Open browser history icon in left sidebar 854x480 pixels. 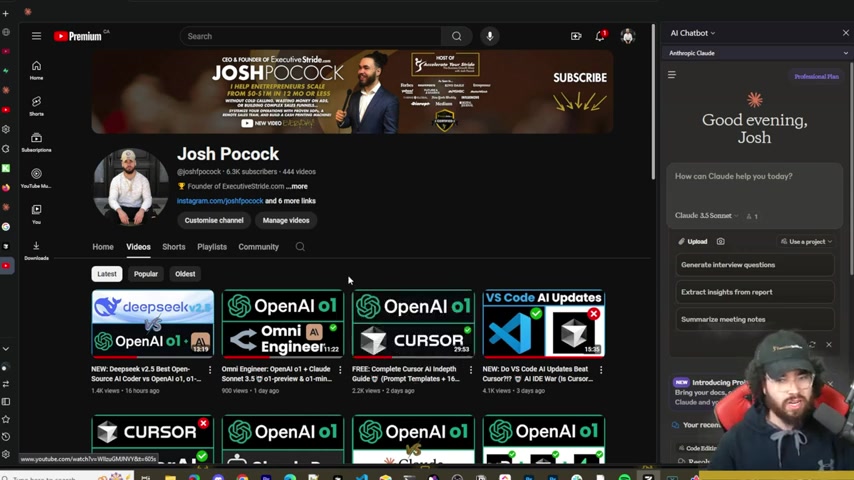[x=6, y=436]
